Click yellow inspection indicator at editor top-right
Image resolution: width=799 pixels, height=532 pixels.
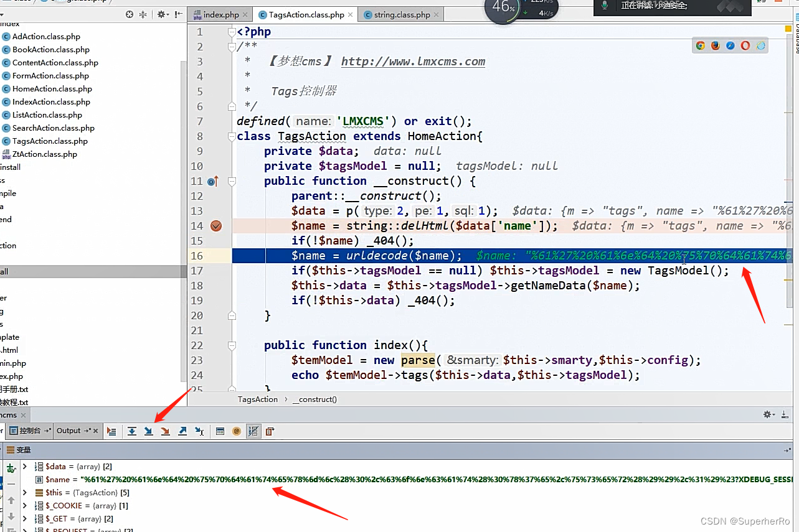click(788, 29)
